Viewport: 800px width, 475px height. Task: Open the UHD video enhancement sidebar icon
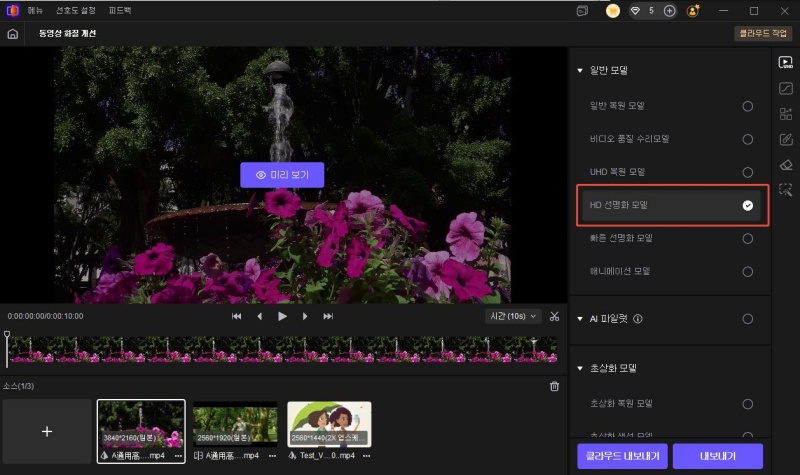pyautogui.click(x=786, y=62)
